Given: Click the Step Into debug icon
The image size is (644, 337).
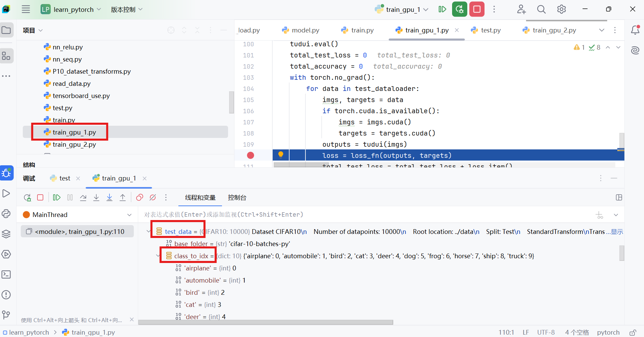Looking at the screenshot, I should [96, 197].
